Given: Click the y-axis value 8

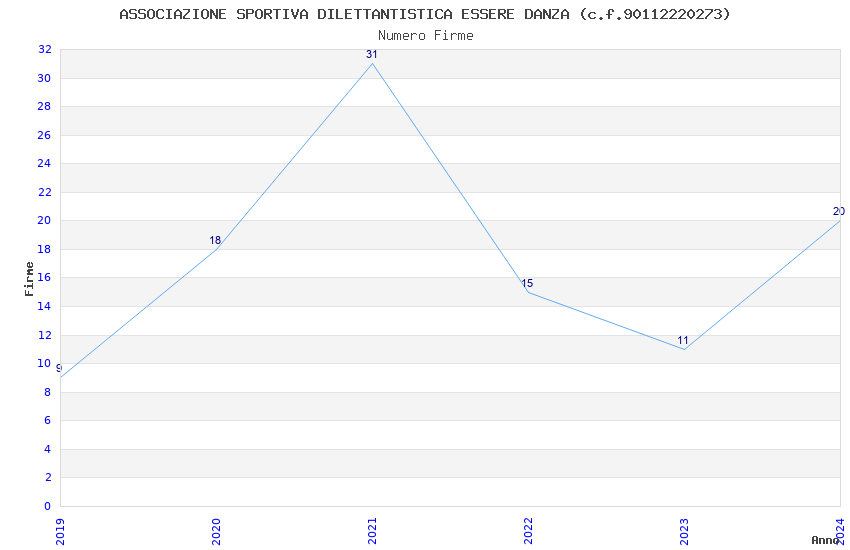Looking at the screenshot, I should pyautogui.click(x=48, y=392).
